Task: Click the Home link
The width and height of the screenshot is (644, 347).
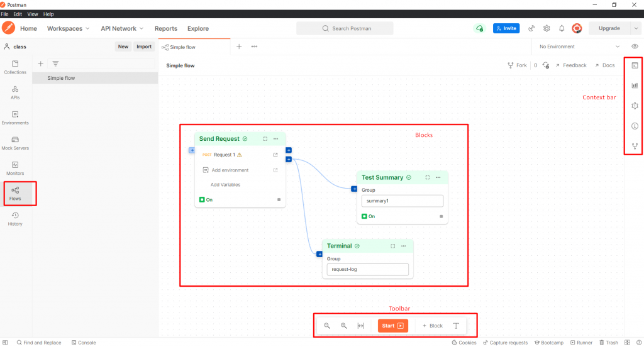Action: pos(28,28)
